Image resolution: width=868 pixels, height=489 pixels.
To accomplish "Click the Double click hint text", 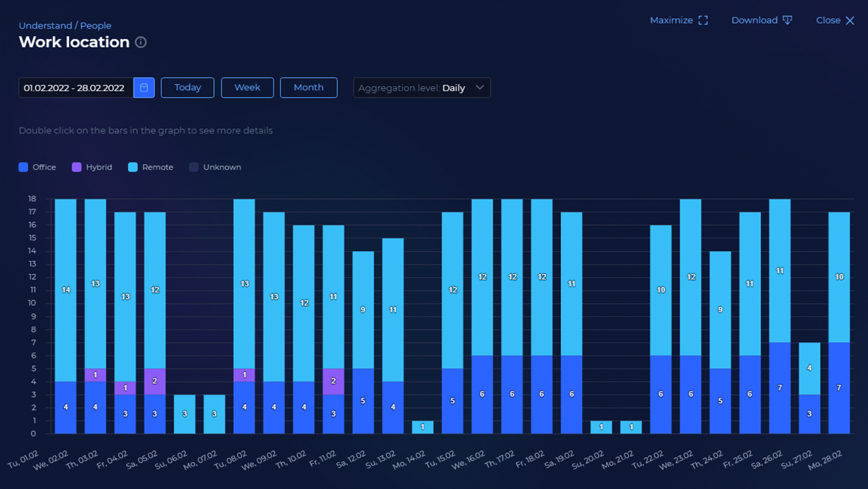I will click(146, 130).
